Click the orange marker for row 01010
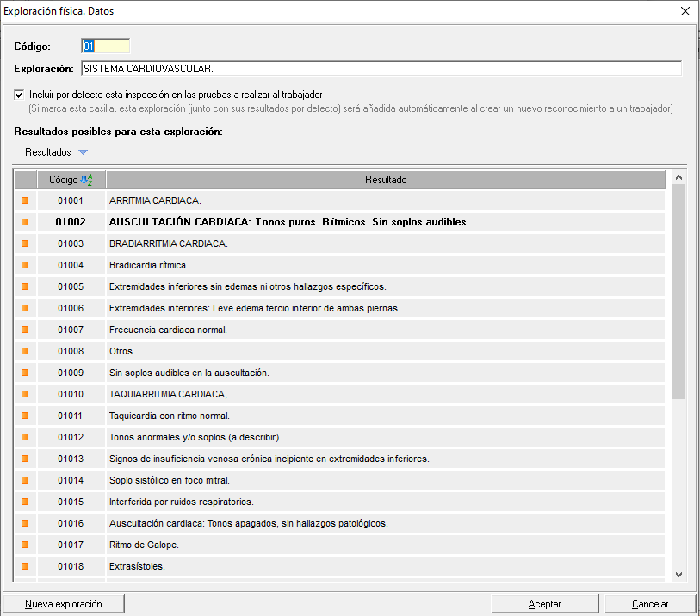The width and height of the screenshot is (700, 616). pyautogui.click(x=25, y=394)
